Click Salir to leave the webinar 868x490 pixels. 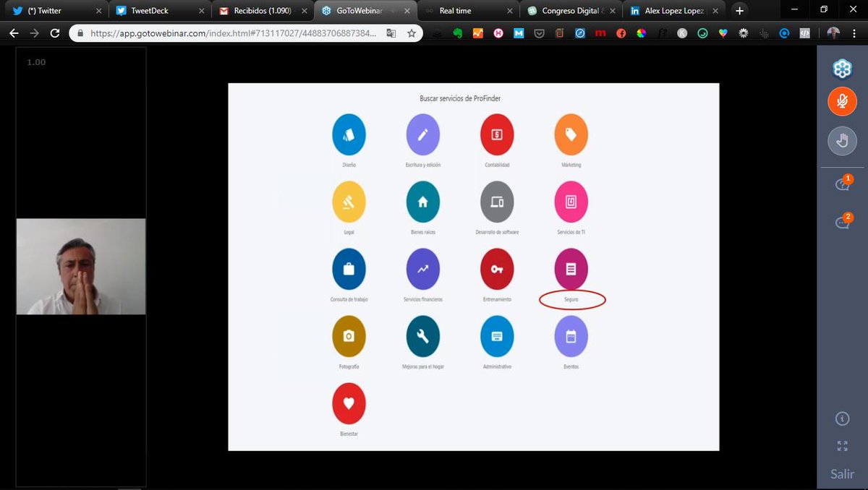click(842, 474)
